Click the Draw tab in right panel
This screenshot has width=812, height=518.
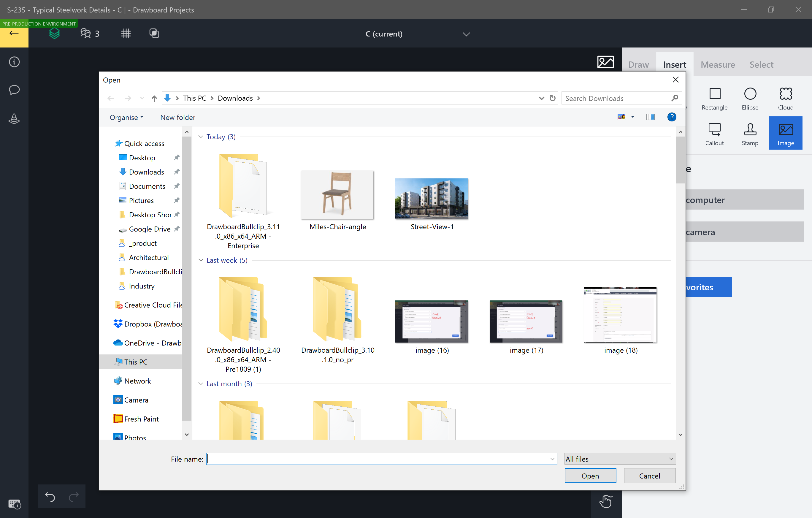tap(639, 63)
